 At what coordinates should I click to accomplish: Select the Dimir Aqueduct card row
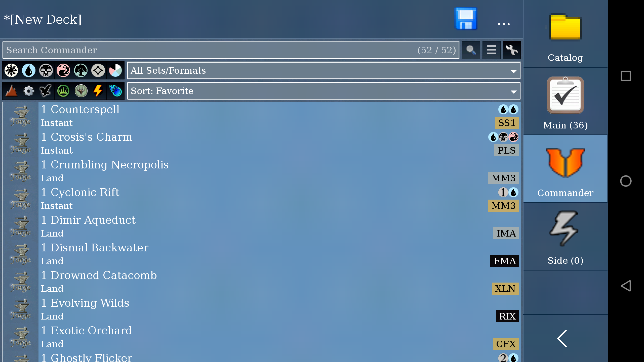(x=262, y=227)
